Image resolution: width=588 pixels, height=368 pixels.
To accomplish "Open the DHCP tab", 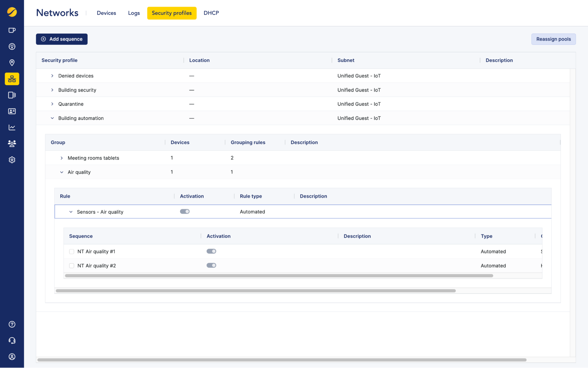I will tap(211, 13).
